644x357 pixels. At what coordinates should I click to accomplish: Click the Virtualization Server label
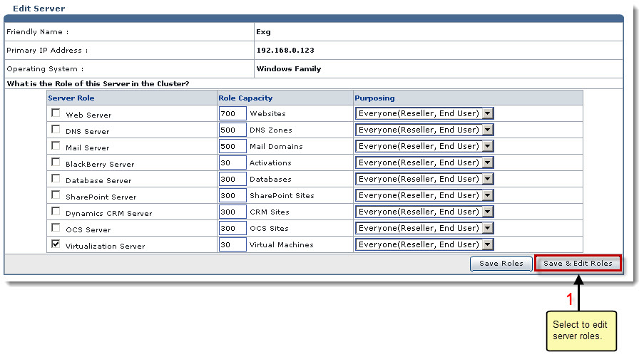(105, 247)
